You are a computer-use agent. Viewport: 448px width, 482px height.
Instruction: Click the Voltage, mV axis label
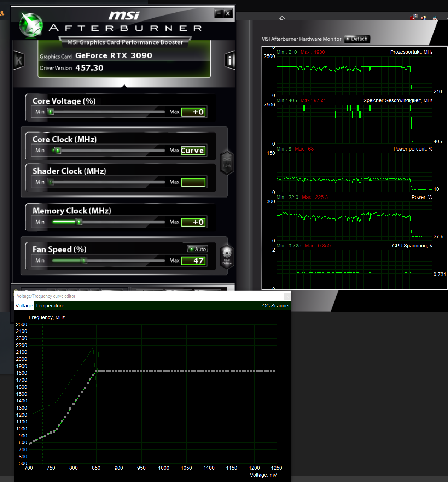(263, 475)
